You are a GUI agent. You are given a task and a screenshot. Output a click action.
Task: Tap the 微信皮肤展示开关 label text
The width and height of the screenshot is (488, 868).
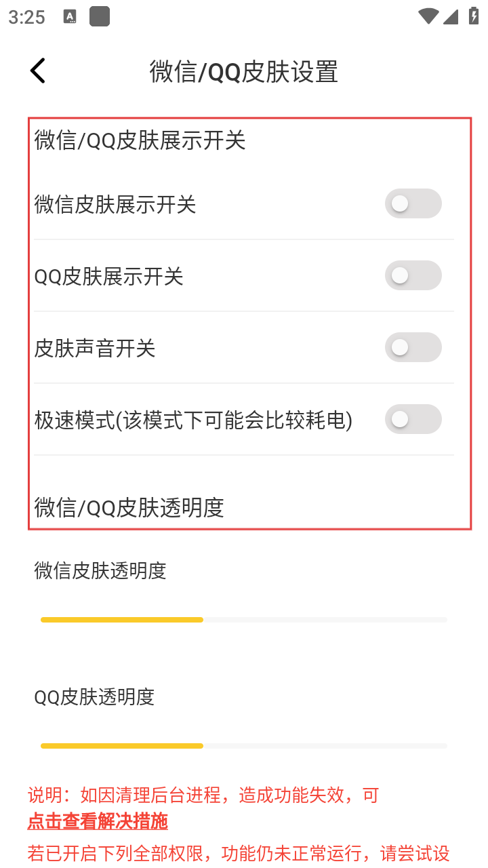point(115,204)
